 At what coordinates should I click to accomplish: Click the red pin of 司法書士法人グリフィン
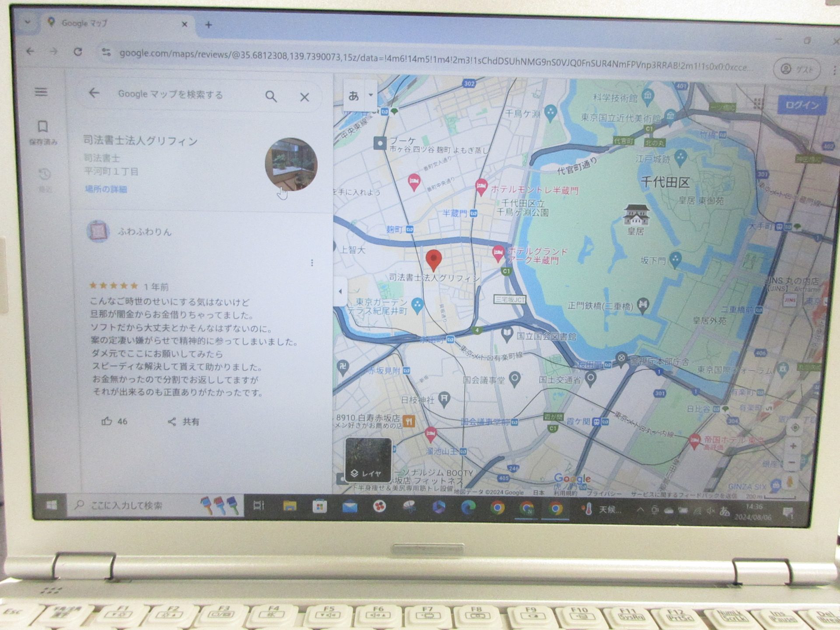coord(433,260)
